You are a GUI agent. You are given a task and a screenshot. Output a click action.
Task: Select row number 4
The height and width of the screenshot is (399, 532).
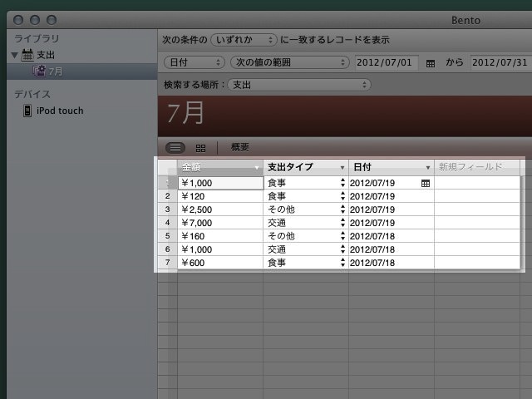coord(168,223)
